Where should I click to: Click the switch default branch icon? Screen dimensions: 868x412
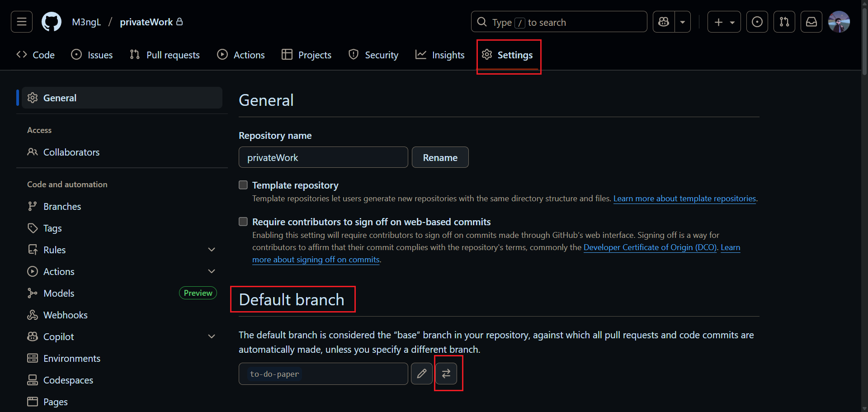446,374
